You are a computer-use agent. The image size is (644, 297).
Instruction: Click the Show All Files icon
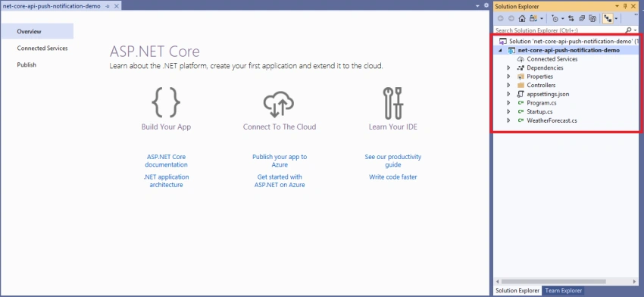[x=592, y=18]
